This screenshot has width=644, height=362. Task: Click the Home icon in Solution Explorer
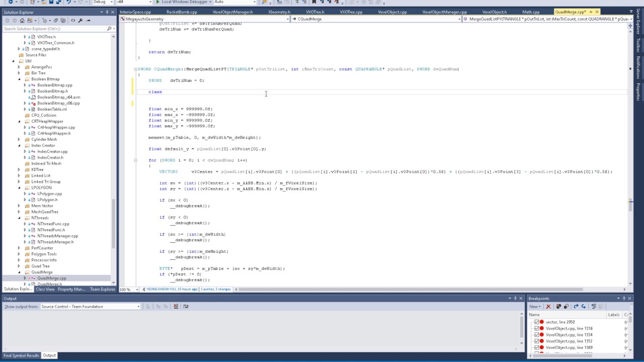pos(22,21)
